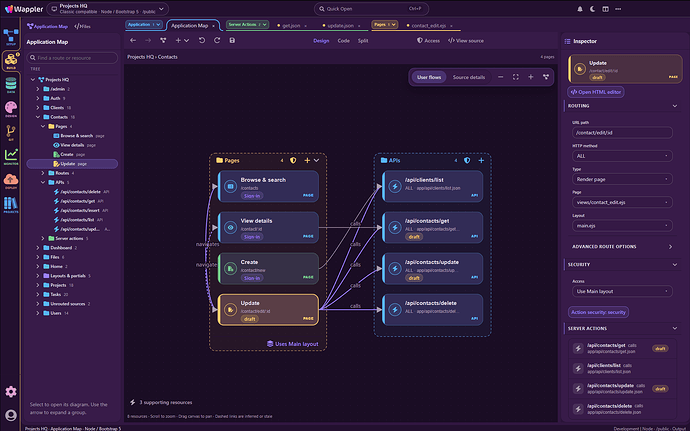Image resolution: width=690 pixels, height=431 pixels.
Task: Open the Git workspace icon
Action: coord(11,133)
